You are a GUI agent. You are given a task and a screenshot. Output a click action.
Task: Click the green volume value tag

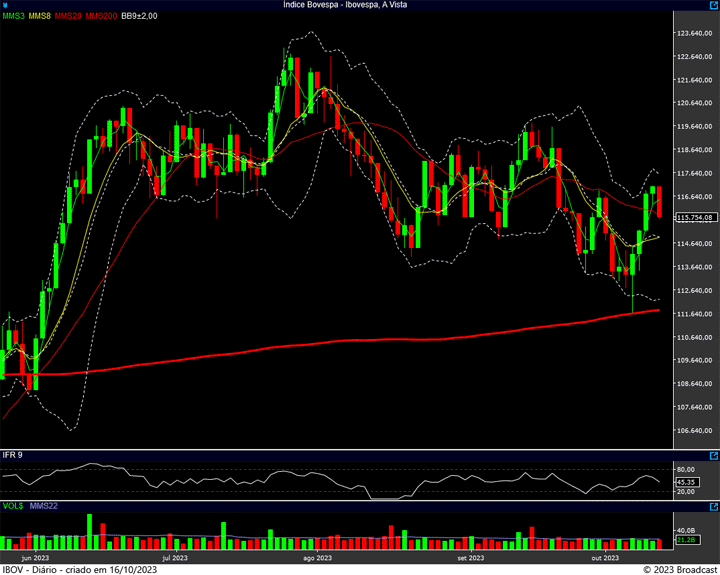pos(685,540)
